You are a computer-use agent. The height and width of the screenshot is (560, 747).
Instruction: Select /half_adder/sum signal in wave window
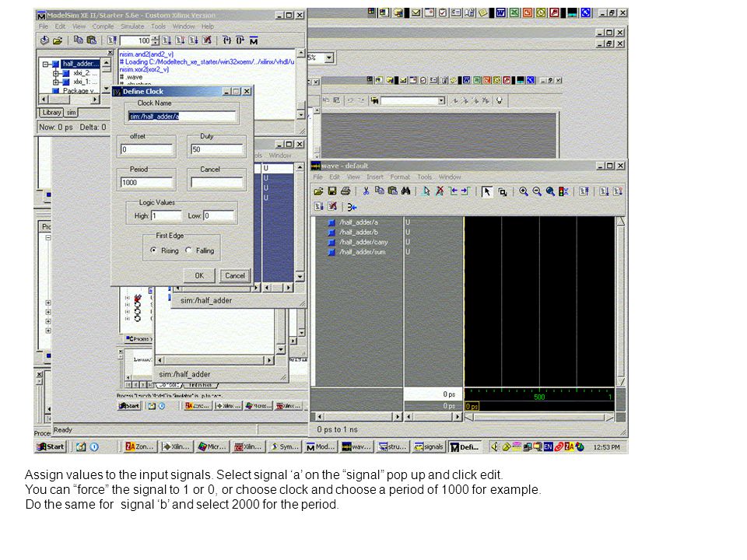coord(362,252)
